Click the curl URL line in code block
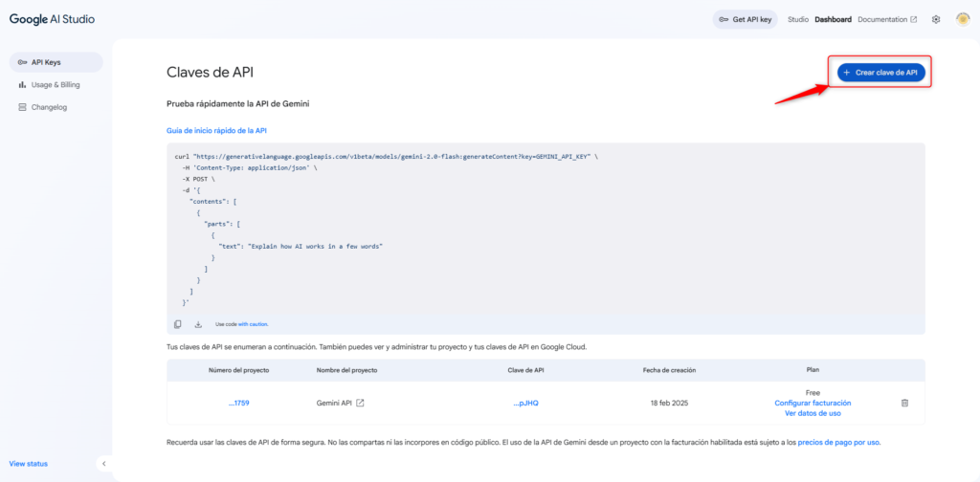 click(387, 156)
